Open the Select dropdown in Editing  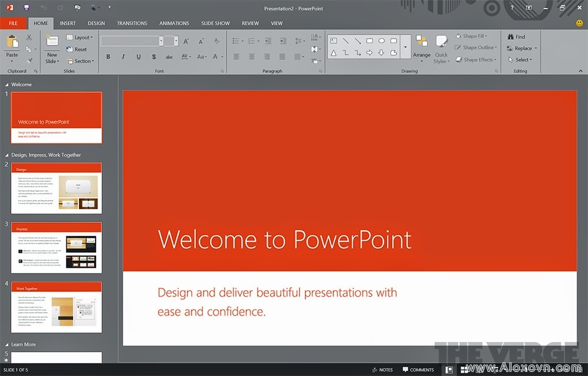click(520, 59)
